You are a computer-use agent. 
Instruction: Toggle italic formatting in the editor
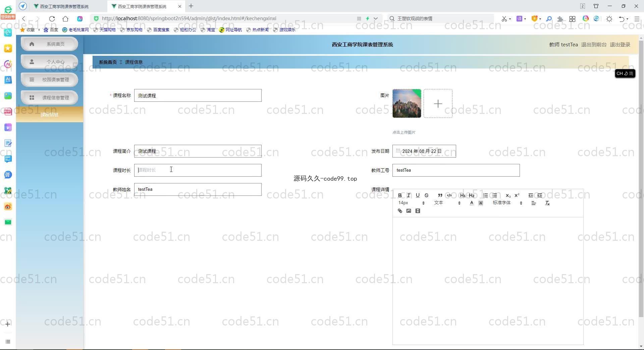(x=409, y=195)
